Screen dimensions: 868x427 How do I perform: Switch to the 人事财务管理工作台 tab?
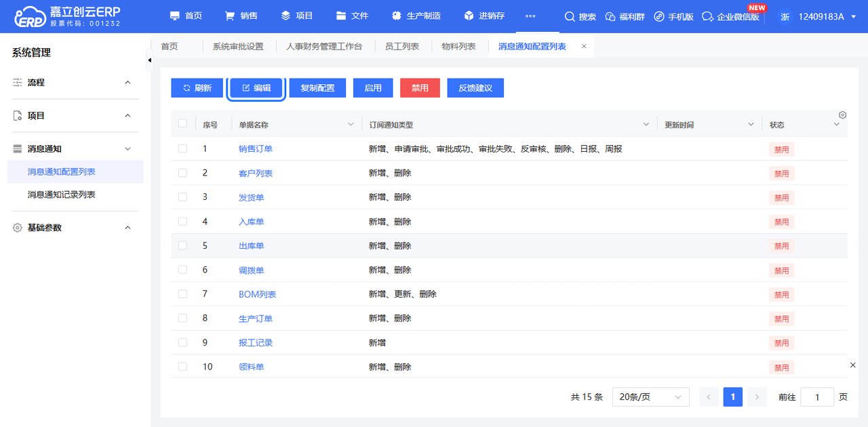point(324,46)
